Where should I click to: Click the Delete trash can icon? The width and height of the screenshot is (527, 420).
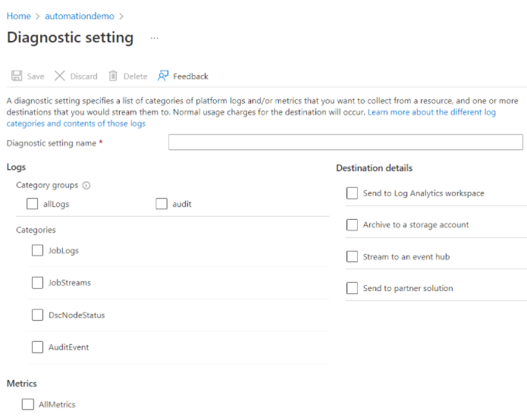click(x=113, y=76)
